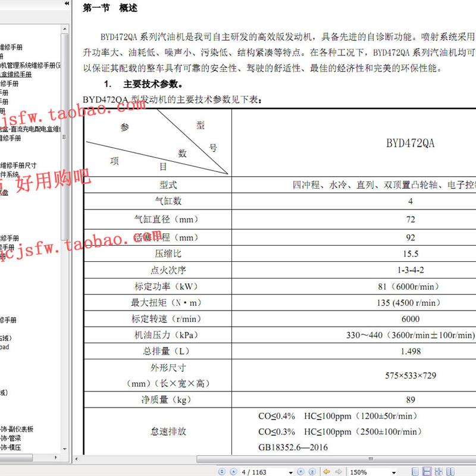The height and width of the screenshot is (476, 476).
Task: Click standard text GB18352.6—2016
Action: click(293, 447)
